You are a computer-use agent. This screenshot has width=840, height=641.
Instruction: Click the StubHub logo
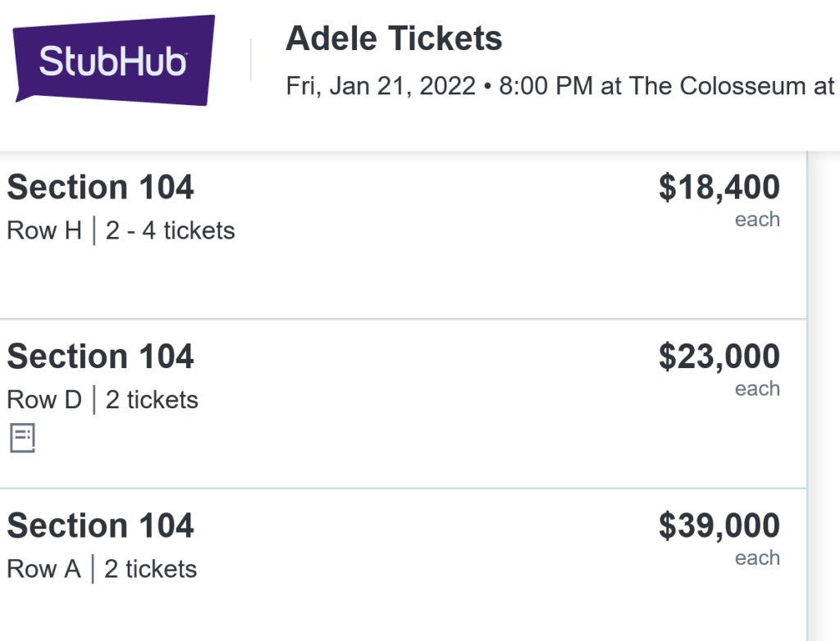(x=114, y=61)
